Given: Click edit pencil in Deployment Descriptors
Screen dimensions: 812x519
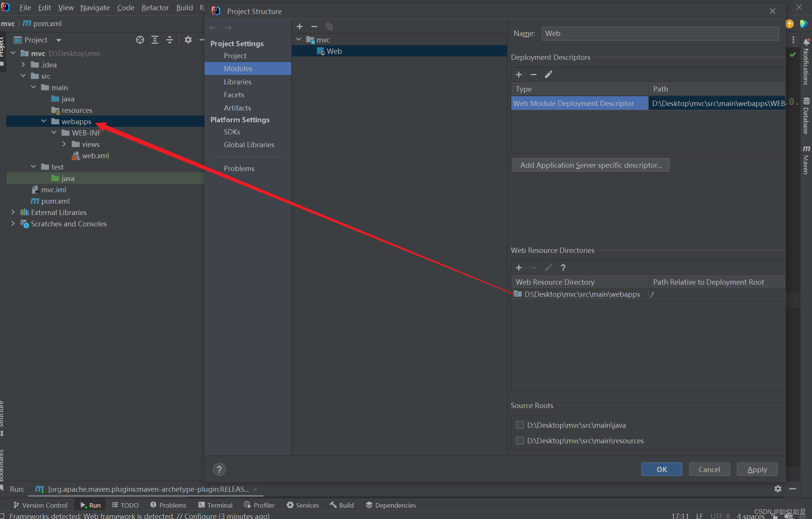Looking at the screenshot, I should click(x=548, y=75).
